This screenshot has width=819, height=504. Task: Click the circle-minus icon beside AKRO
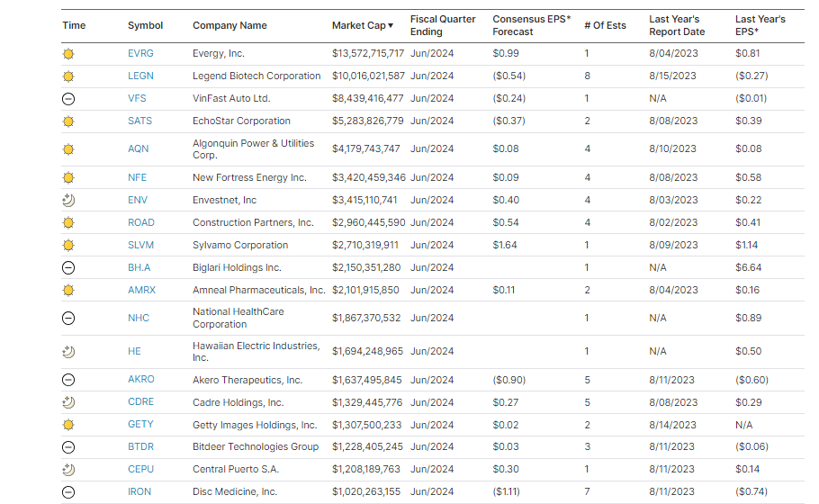[69, 380]
